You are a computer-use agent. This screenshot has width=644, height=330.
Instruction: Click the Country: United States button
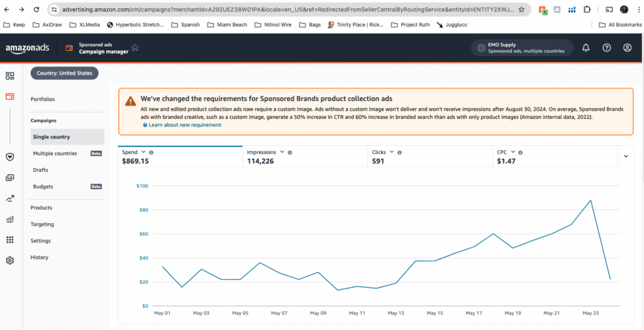click(64, 74)
